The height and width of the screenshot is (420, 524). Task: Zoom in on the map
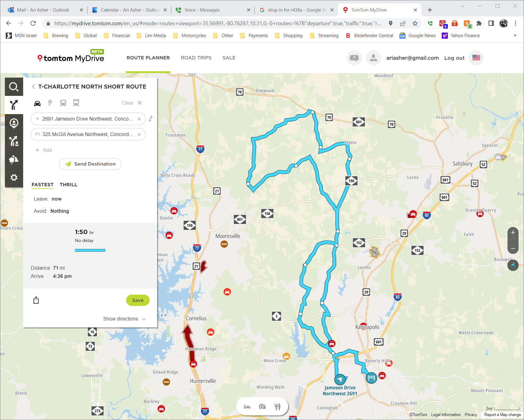click(x=513, y=233)
